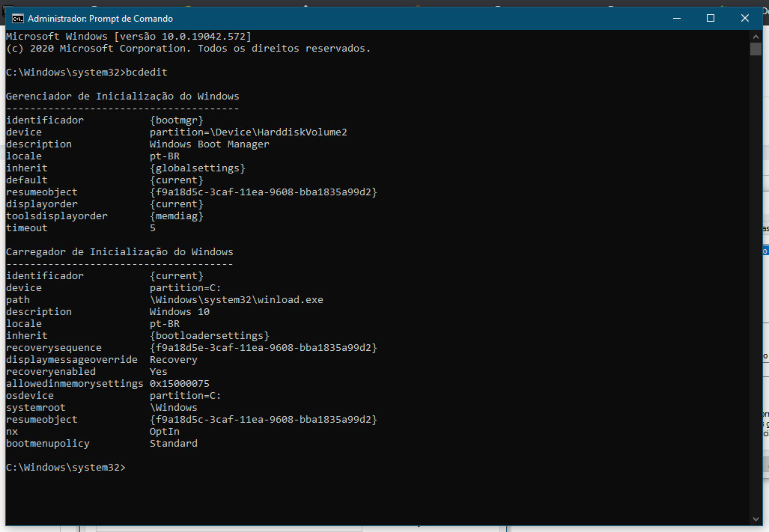Click 'Microsoft Windows [versão 10.0.19042.572]' line
769x532 pixels.
point(129,37)
